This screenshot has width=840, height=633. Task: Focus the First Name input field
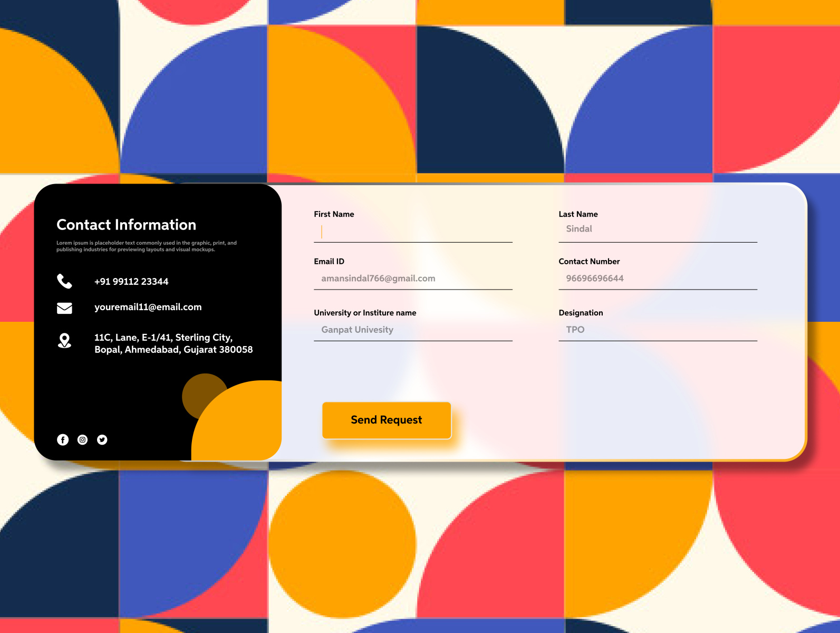click(x=413, y=232)
